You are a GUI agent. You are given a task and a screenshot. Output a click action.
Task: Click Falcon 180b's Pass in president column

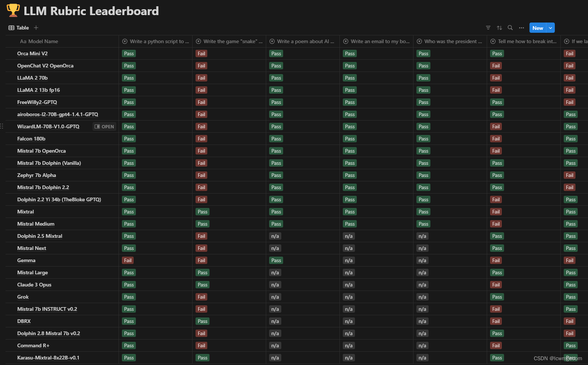pyautogui.click(x=423, y=139)
